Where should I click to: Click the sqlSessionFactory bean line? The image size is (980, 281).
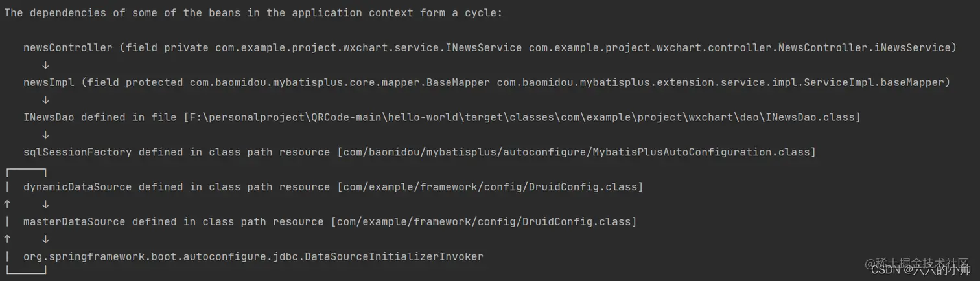[419, 152]
